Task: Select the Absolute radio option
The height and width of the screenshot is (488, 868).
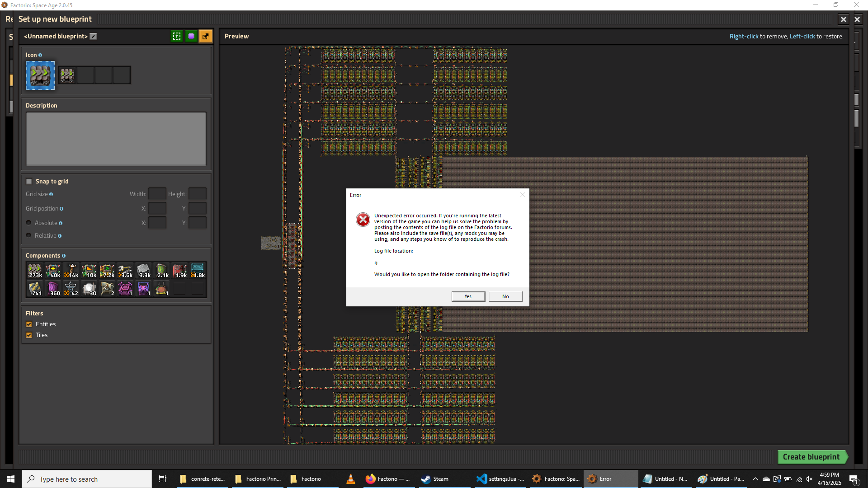Action: [29, 223]
